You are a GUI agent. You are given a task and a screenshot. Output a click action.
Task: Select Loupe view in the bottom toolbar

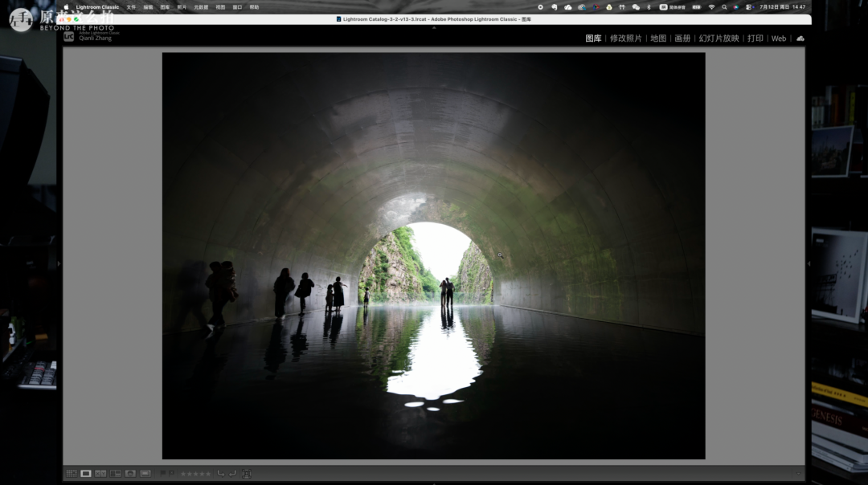tap(86, 474)
